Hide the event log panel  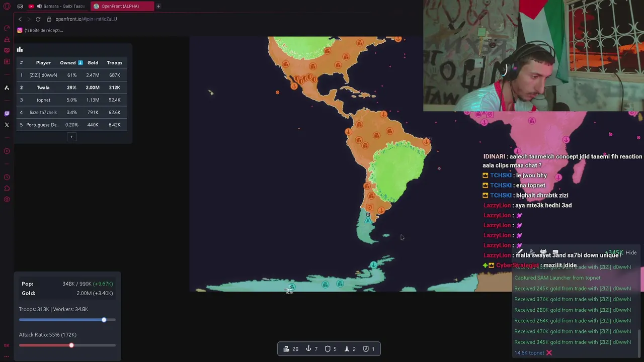pos(631,253)
